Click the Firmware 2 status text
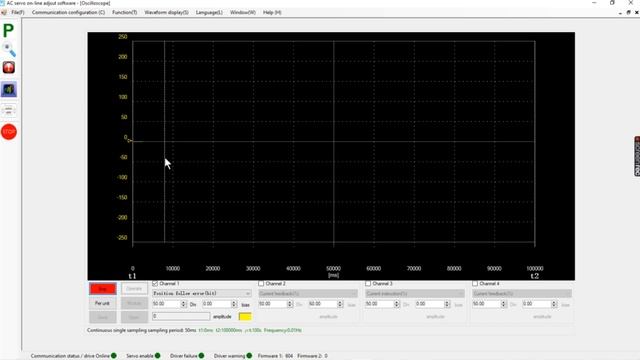Screen dimensions: 640x360 [x=312, y=356]
